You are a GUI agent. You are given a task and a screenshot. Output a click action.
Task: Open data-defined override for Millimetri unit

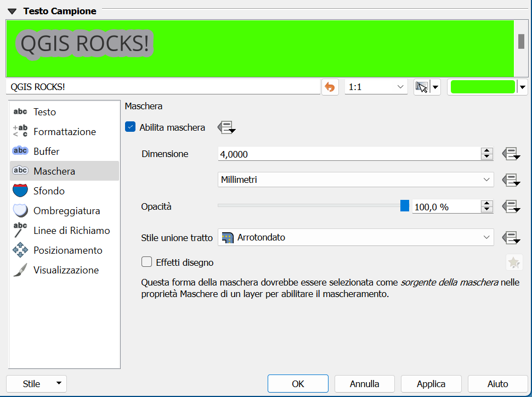tap(511, 180)
